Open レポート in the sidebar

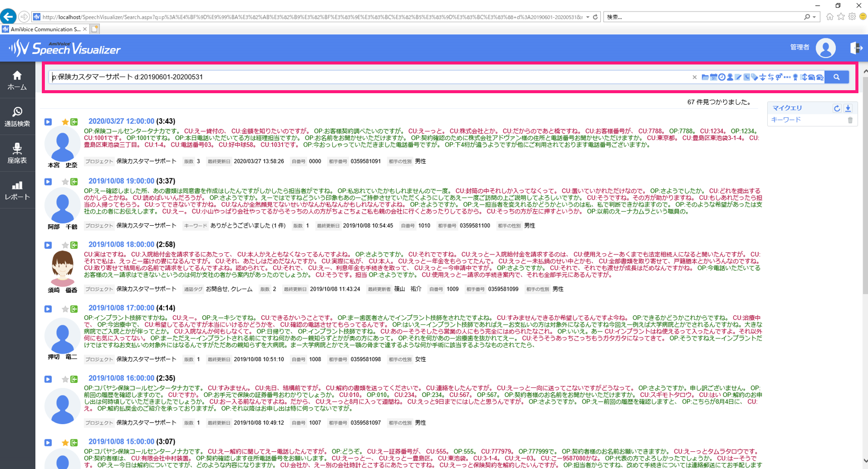17,190
